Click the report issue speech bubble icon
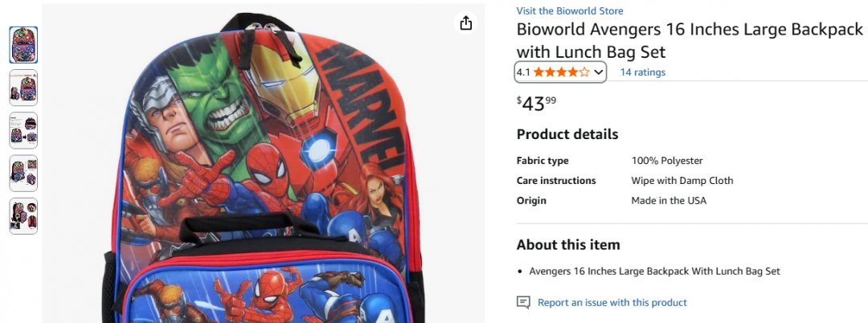This screenshot has height=323, width=868. pyautogui.click(x=523, y=303)
